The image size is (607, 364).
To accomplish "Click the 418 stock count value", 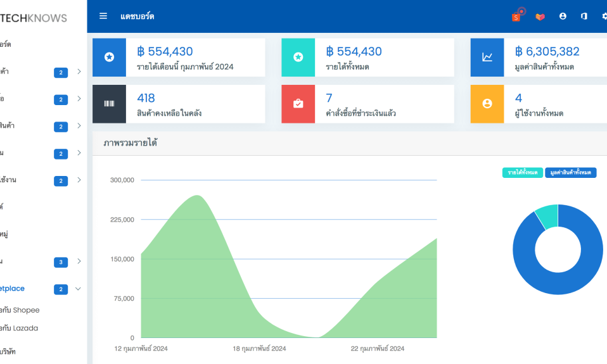I will [x=146, y=98].
